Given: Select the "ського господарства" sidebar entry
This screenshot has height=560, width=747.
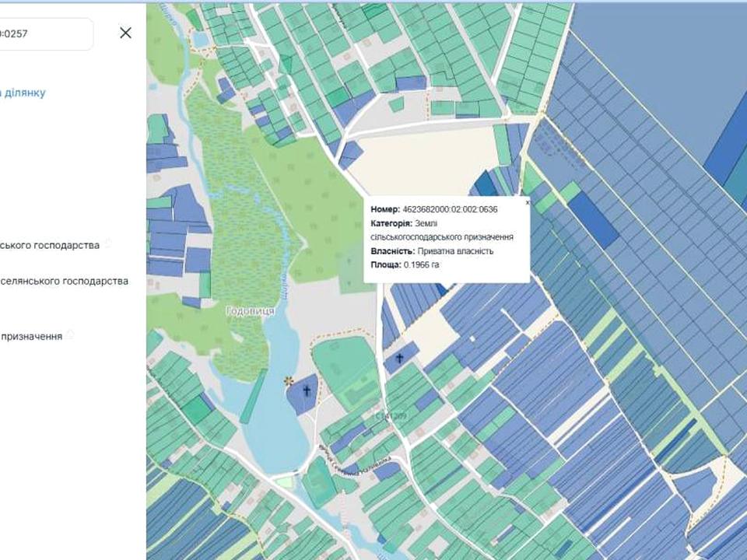Looking at the screenshot, I should point(50,245).
